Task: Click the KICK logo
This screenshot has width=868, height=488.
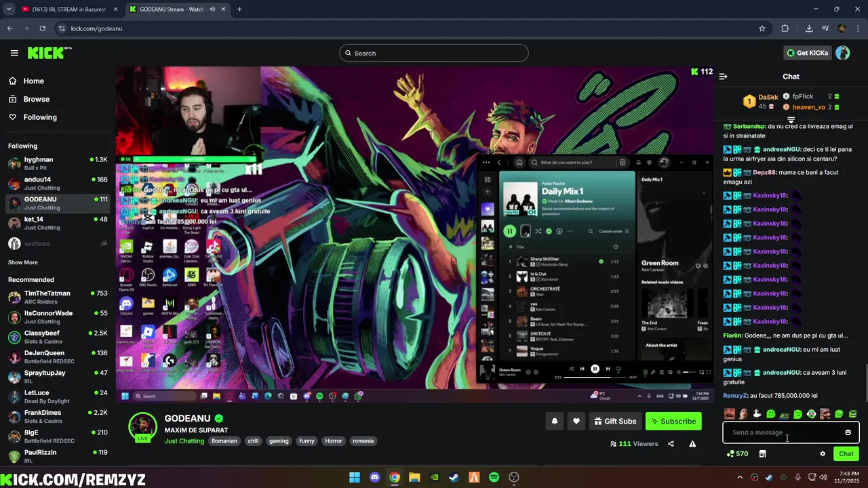Action: point(49,53)
